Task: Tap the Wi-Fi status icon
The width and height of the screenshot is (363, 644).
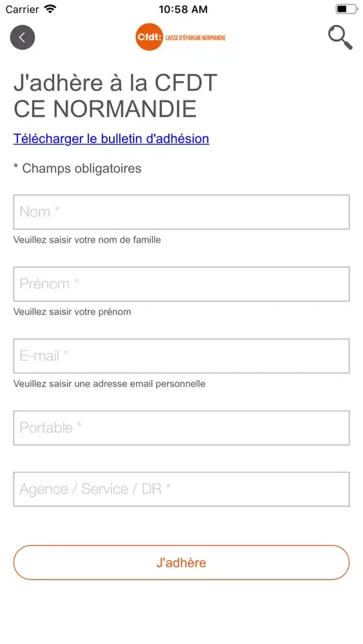Action: point(50,9)
